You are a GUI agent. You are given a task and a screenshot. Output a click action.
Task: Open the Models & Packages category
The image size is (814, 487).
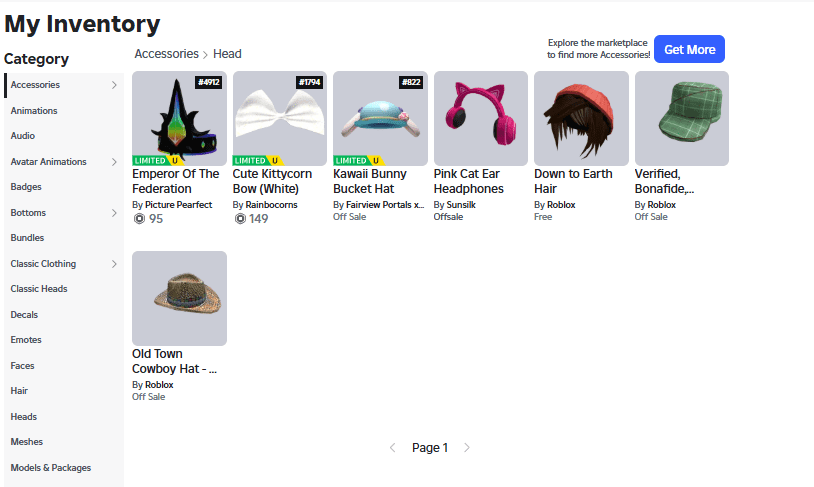(50, 468)
